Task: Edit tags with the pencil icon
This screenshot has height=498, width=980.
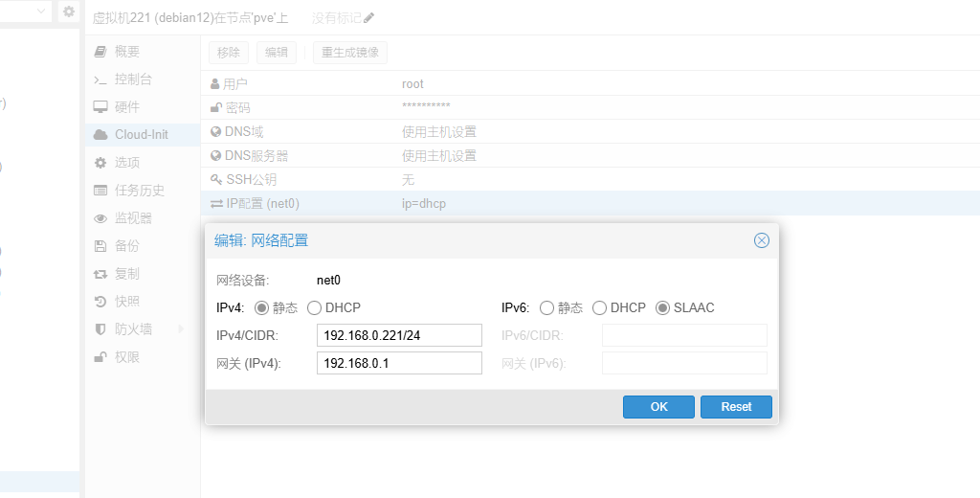Action: pos(368,17)
